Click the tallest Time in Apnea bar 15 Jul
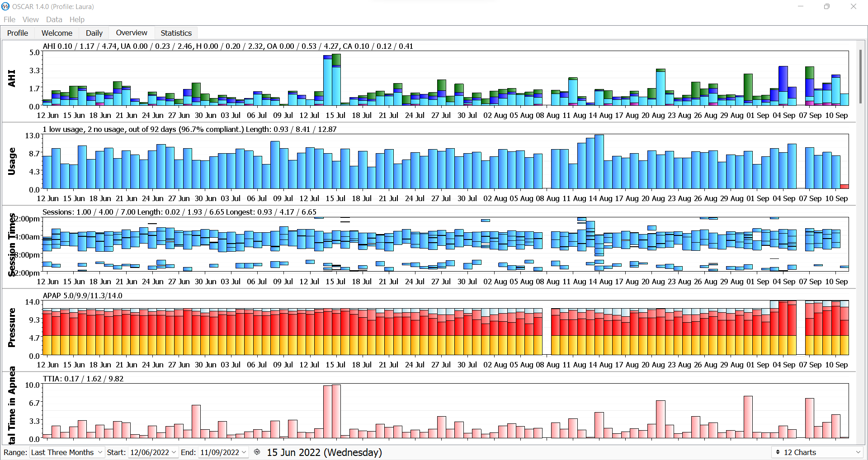This screenshot has width=868, height=460. (x=336, y=411)
